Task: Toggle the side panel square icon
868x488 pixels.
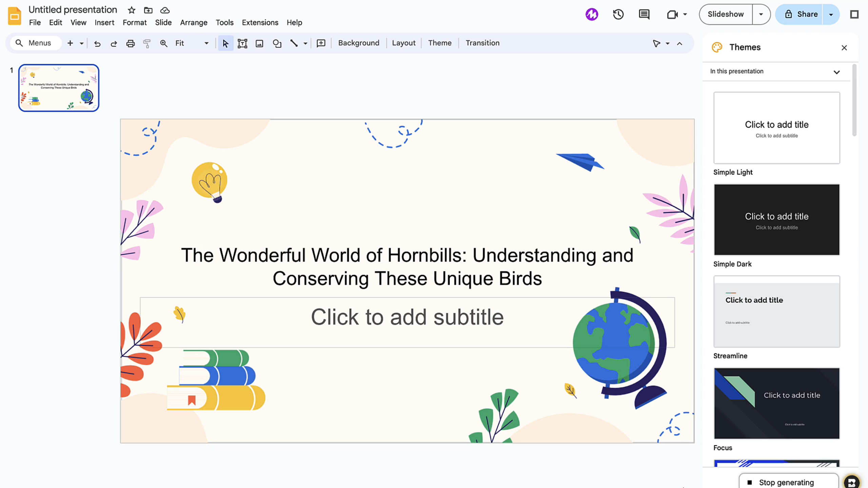Action: point(854,14)
